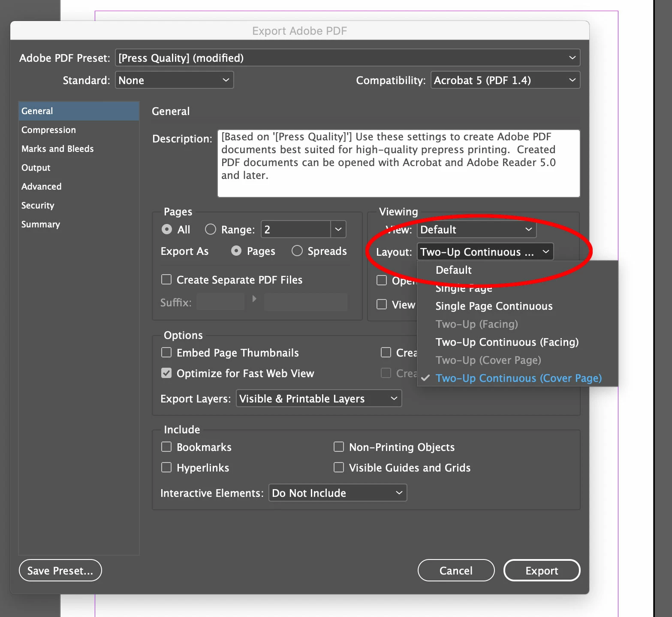Viewport: 672px width, 617px height.
Task: Choose Single Page Continuous layout option
Action: (x=518, y=306)
